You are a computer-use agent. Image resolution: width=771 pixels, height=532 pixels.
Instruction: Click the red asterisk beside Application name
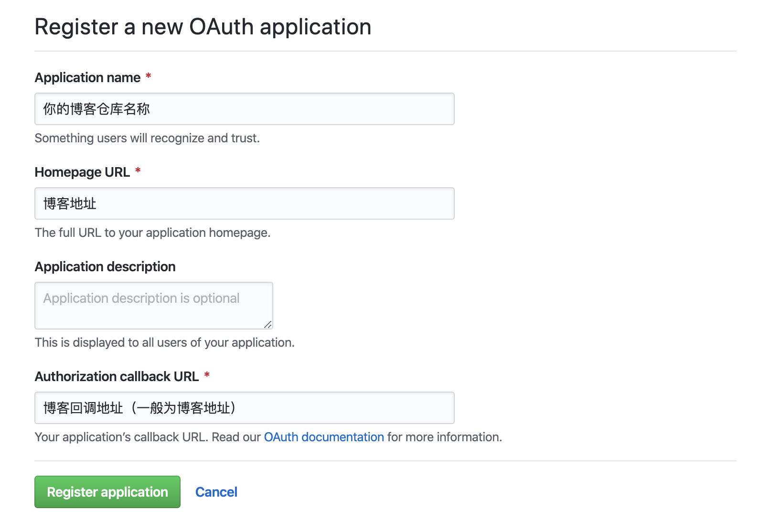[x=149, y=76]
